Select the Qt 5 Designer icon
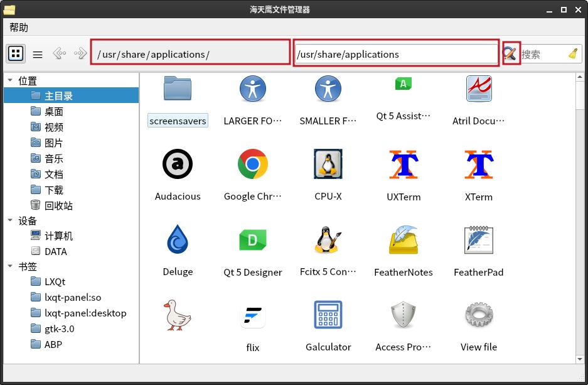The image size is (588, 385). point(253,239)
